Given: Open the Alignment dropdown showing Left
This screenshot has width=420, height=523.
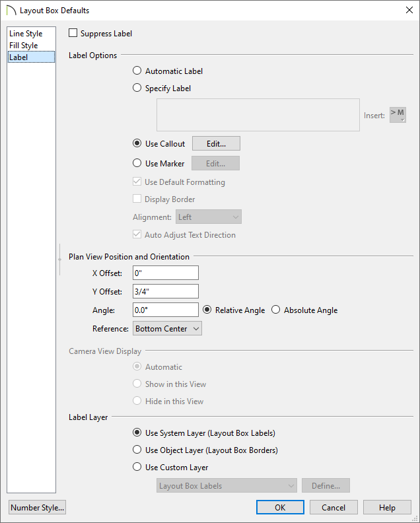Looking at the screenshot, I should (209, 217).
